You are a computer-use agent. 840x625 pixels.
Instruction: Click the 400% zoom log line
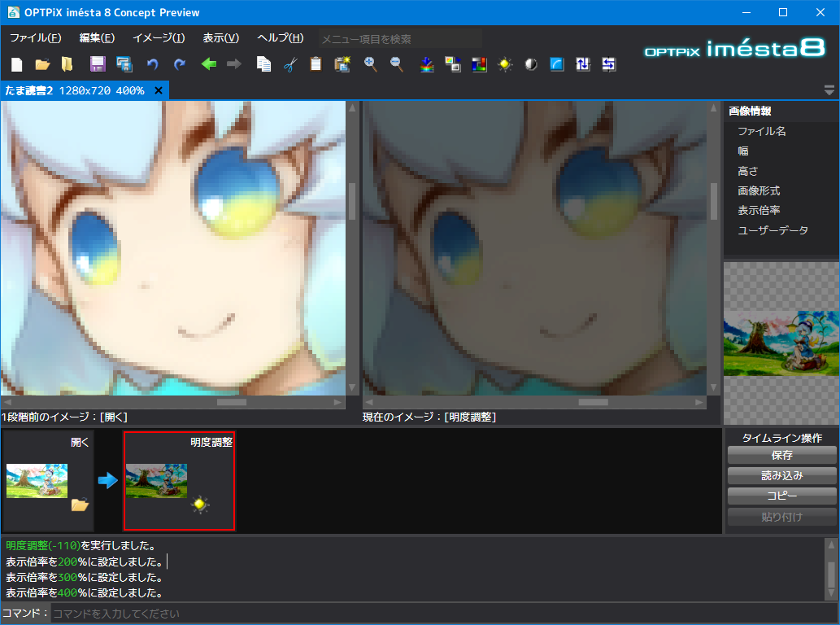click(x=84, y=592)
